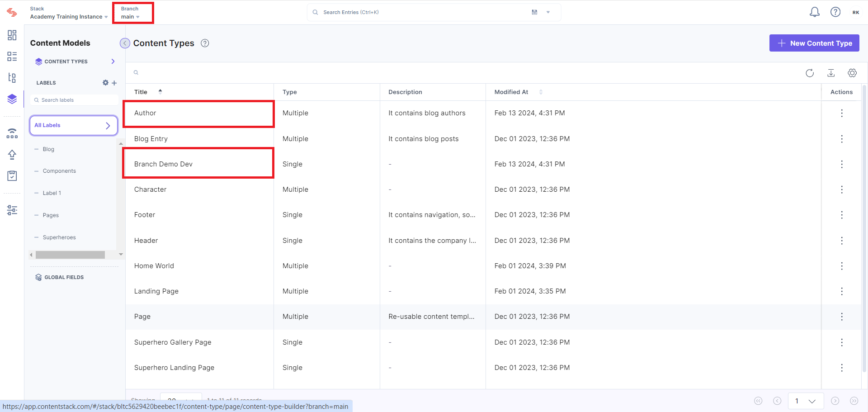
Task: Open the Branch Demo Dev content type
Action: coord(163,164)
